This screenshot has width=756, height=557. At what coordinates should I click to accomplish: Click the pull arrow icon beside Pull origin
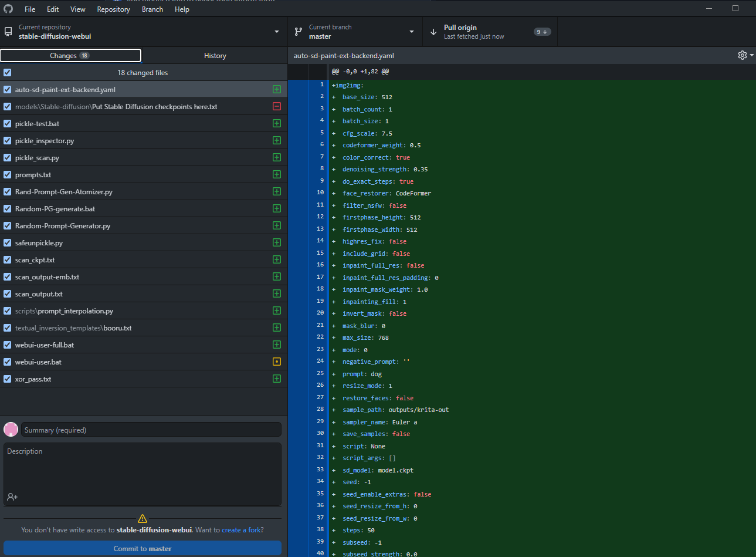pyautogui.click(x=433, y=32)
